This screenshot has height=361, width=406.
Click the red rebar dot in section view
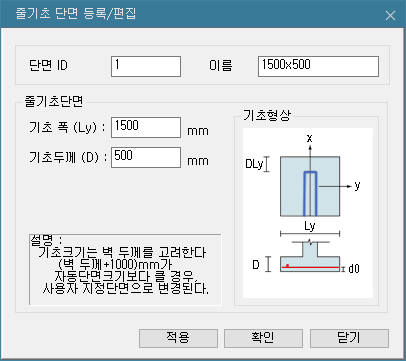click(x=287, y=266)
